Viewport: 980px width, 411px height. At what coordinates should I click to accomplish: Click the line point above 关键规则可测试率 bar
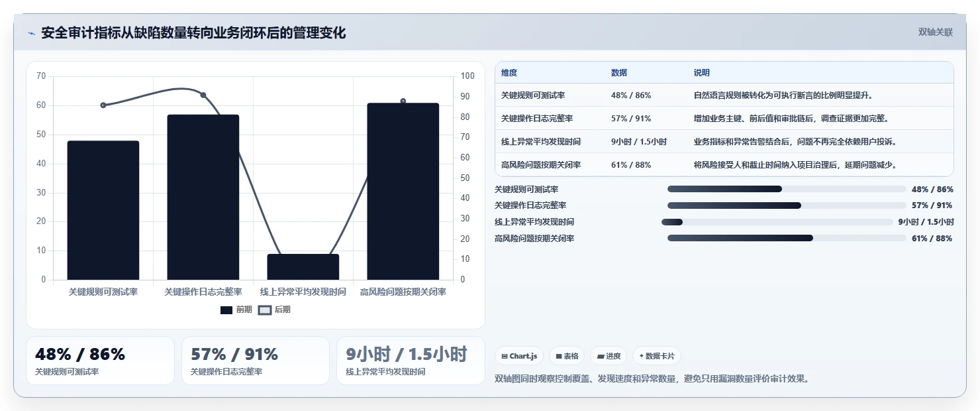click(x=103, y=105)
